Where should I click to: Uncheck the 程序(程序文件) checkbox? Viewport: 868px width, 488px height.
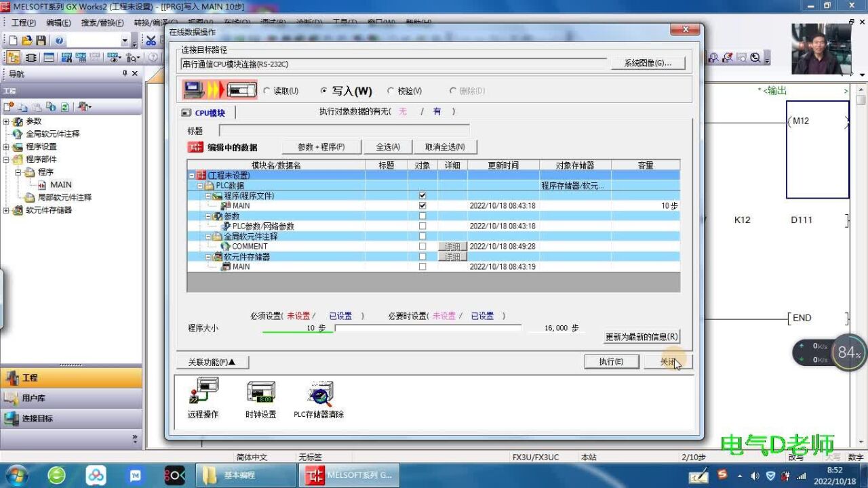click(x=422, y=195)
